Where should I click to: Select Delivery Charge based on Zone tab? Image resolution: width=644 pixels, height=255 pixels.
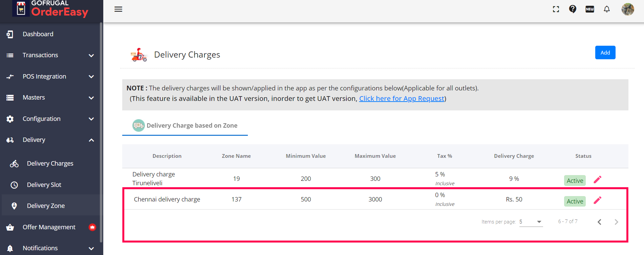click(185, 126)
